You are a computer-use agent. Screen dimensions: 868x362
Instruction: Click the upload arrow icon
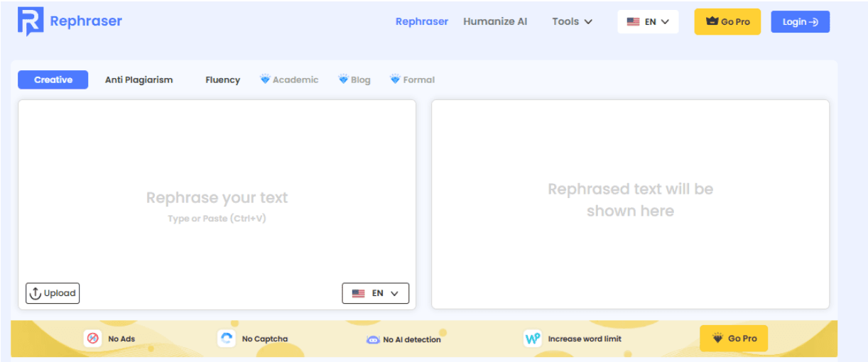coord(36,293)
